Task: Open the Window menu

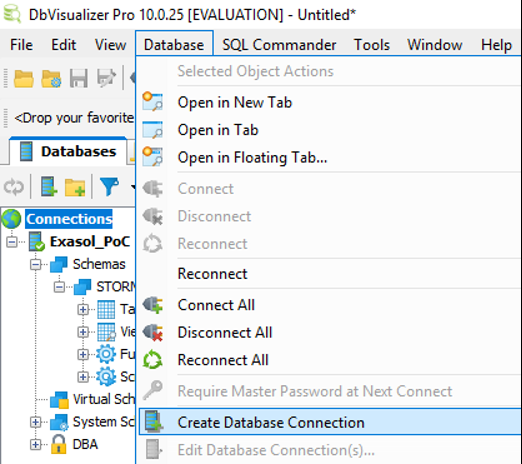Action: click(x=435, y=45)
